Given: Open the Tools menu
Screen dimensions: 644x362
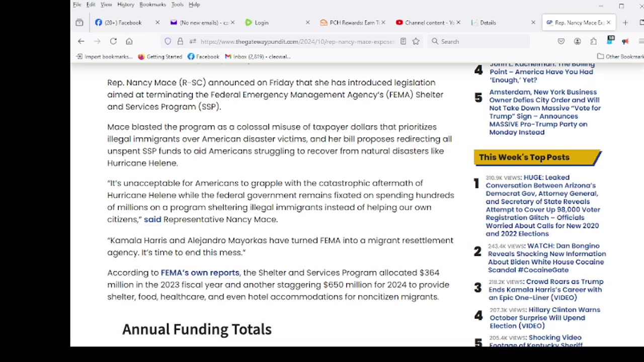Looking at the screenshot, I should pyautogui.click(x=177, y=5).
